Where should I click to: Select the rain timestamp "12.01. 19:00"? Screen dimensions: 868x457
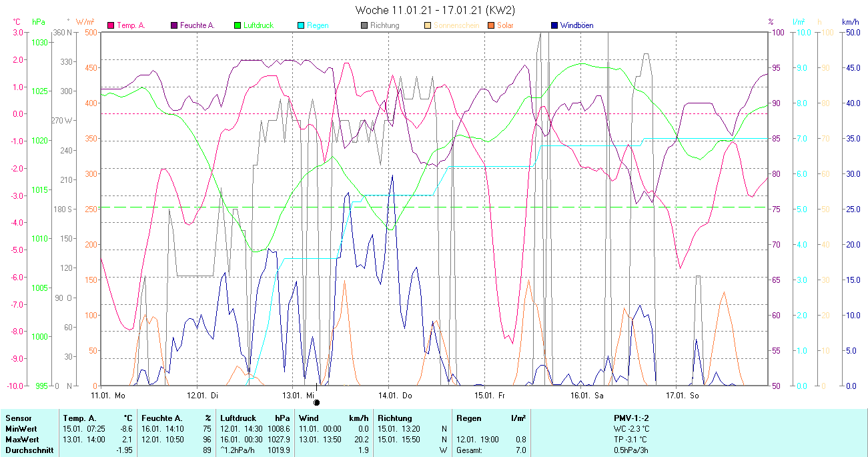point(478,439)
